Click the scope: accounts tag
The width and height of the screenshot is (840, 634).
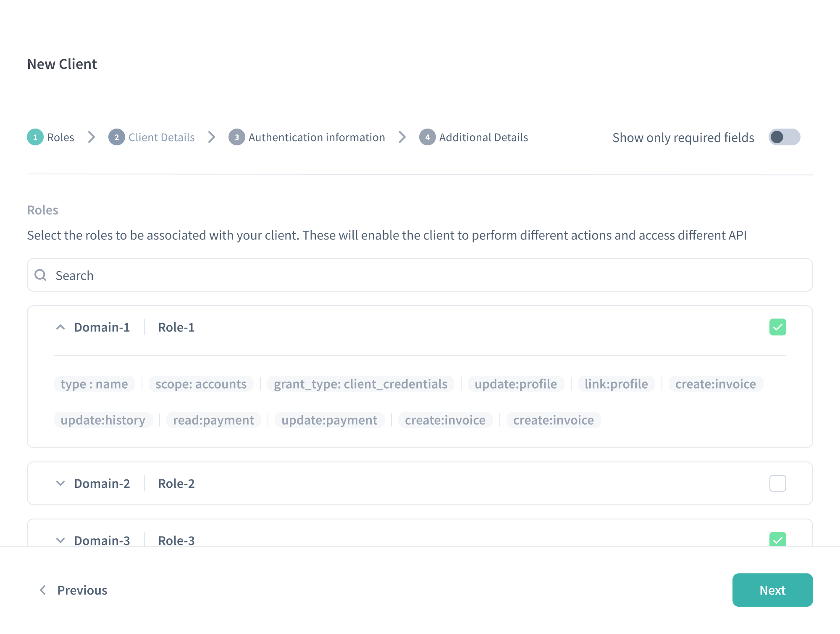201,384
